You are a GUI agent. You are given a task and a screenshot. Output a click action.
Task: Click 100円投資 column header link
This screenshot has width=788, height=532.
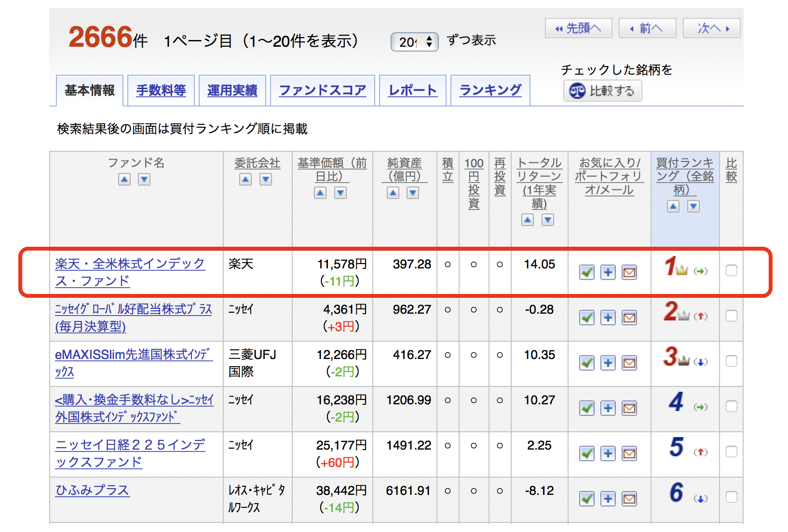474,183
